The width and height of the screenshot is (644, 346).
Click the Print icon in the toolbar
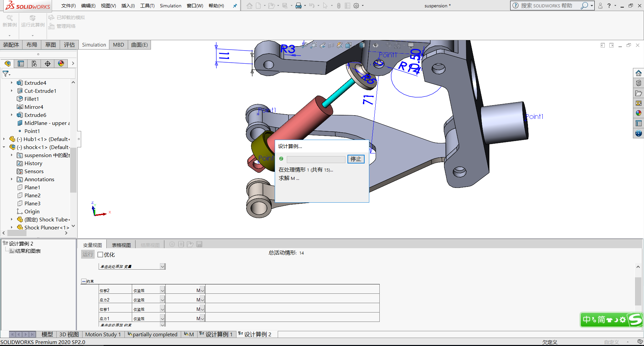(298, 6)
